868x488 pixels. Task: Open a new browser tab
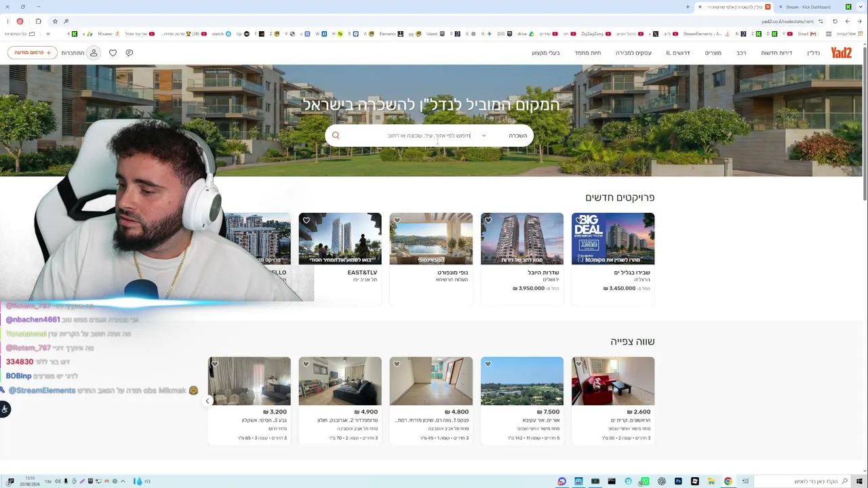click(x=688, y=7)
